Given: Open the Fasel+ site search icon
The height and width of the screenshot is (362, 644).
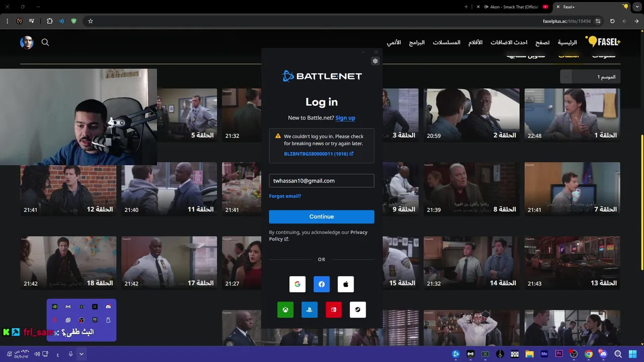Looking at the screenshot, I should (45, 42).
